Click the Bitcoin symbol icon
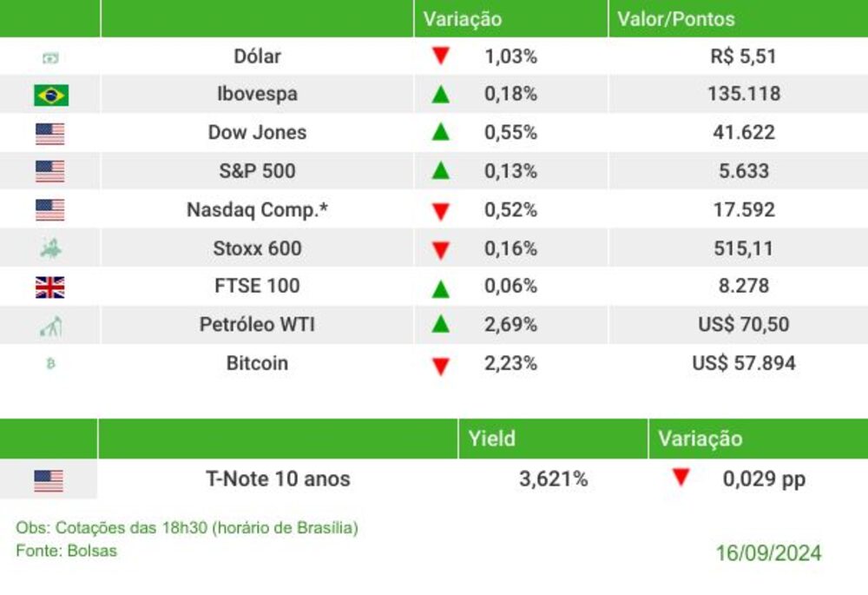 click(51, 363)
